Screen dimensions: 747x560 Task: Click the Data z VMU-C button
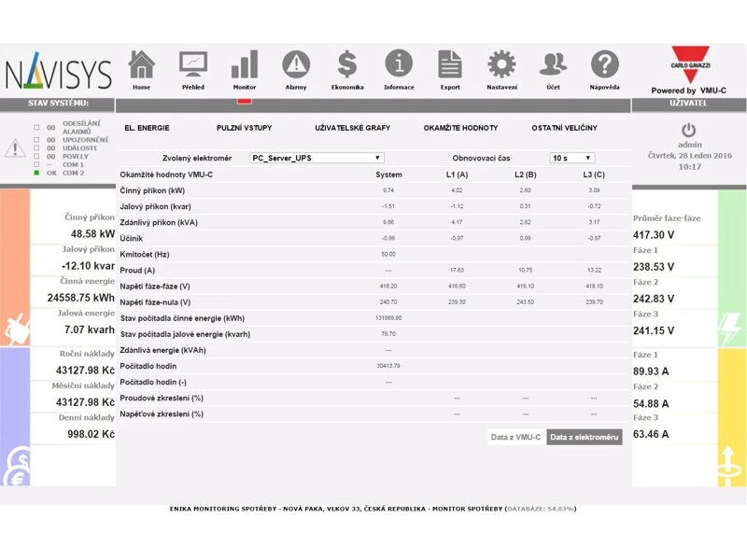(515, 437)
